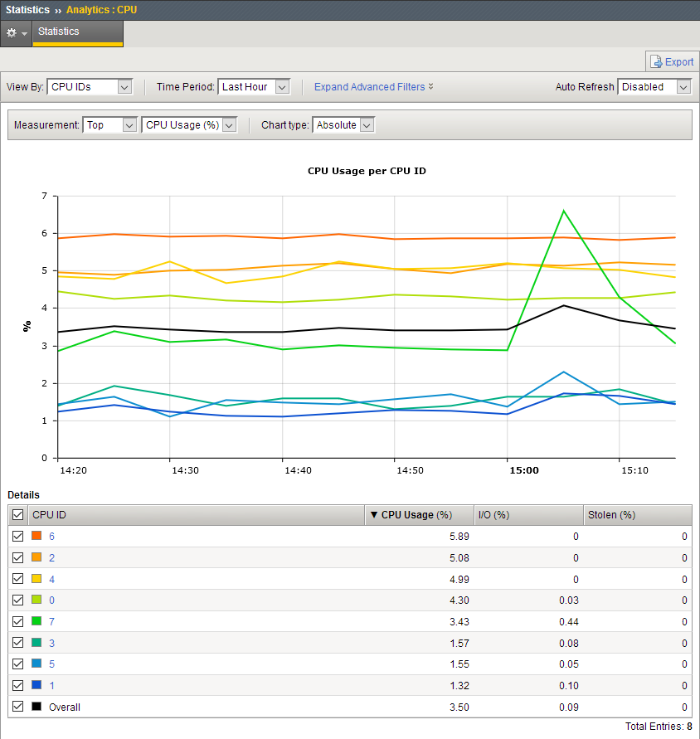This screenshot has height=739, width=700.
Task: Click the dark blue swatch for CPU 1
Action: pyautogui.click(x=36, y=686)
